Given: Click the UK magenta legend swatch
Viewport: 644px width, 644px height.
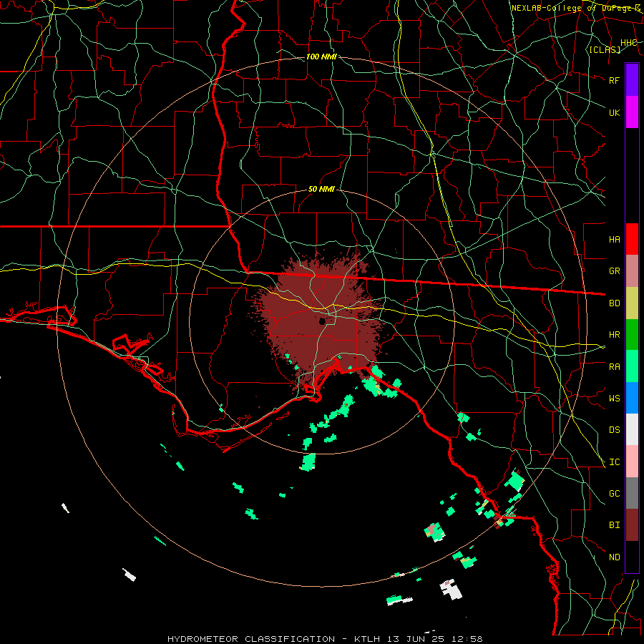Looking at the screenshot, I should tap(632, 112).
